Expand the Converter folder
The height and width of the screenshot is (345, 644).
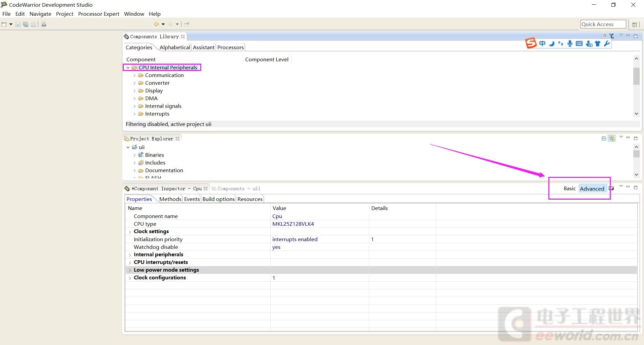pos(135,83)
